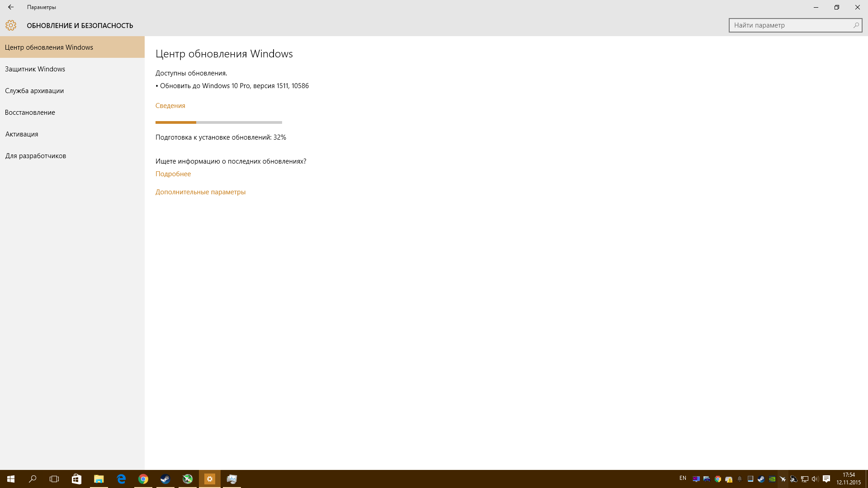
Task: Open Task View on the taskbar
Action: tap(54, 479)
